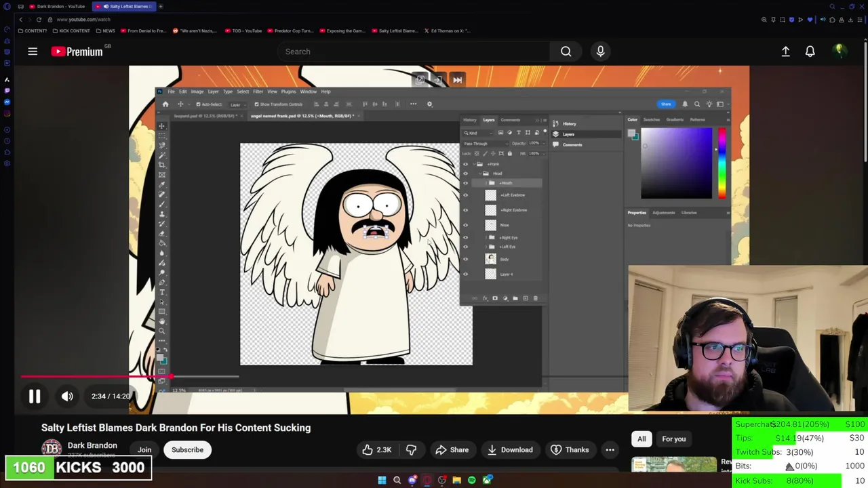Open the Windows Start button
This screenshot has height=488, width=868.
[x=382, y=480]
